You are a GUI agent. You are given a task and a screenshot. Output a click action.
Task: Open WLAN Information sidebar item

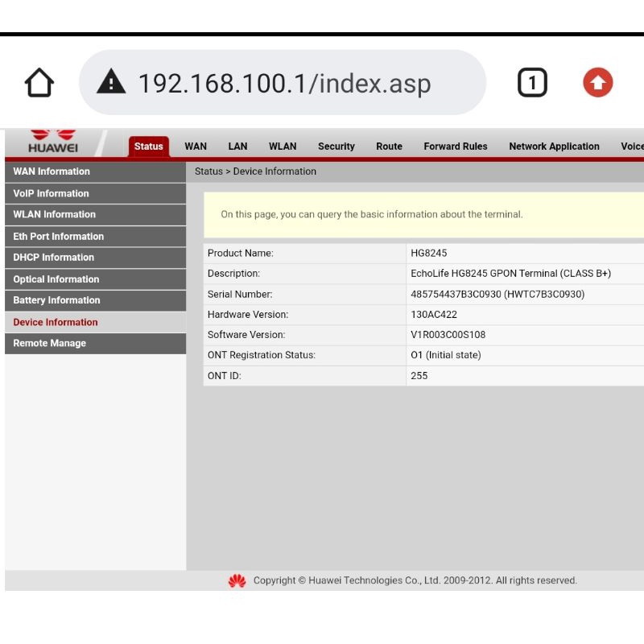(54, 215)
